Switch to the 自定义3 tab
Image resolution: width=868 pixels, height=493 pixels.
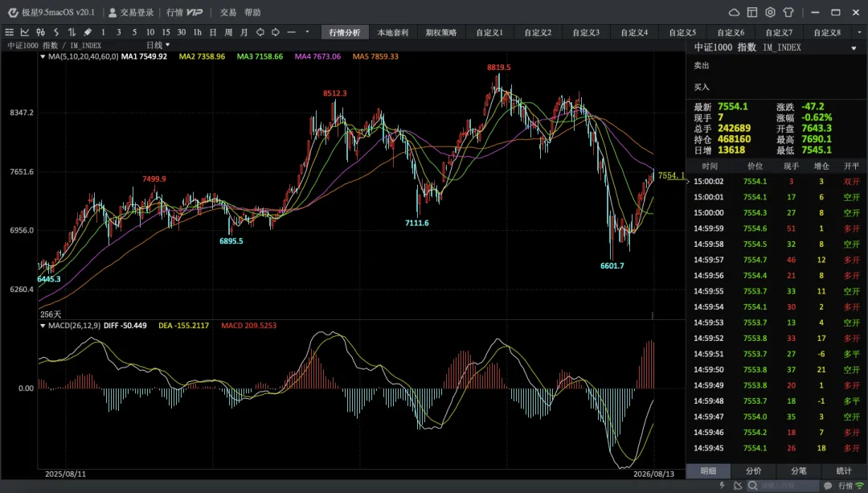pos(586,32)
